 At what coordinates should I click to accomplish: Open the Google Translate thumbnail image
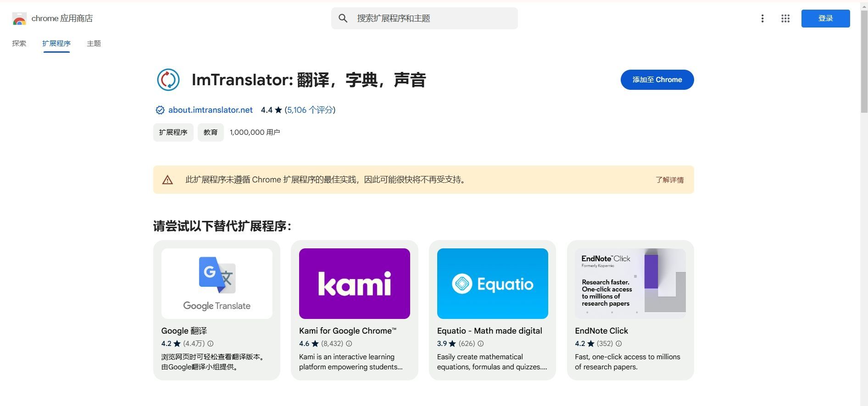pyautogui.click(x=217, y=284)
